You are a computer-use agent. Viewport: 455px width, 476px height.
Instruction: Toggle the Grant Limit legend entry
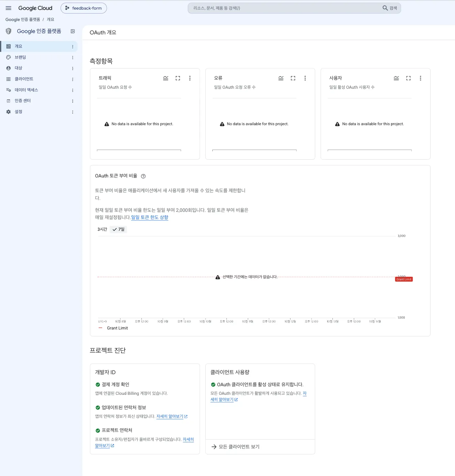(113, 328)
